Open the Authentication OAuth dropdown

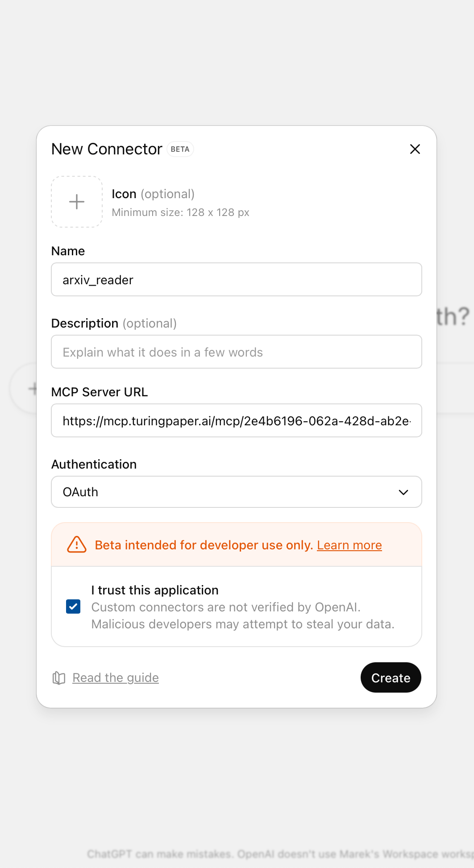(237, 492)
